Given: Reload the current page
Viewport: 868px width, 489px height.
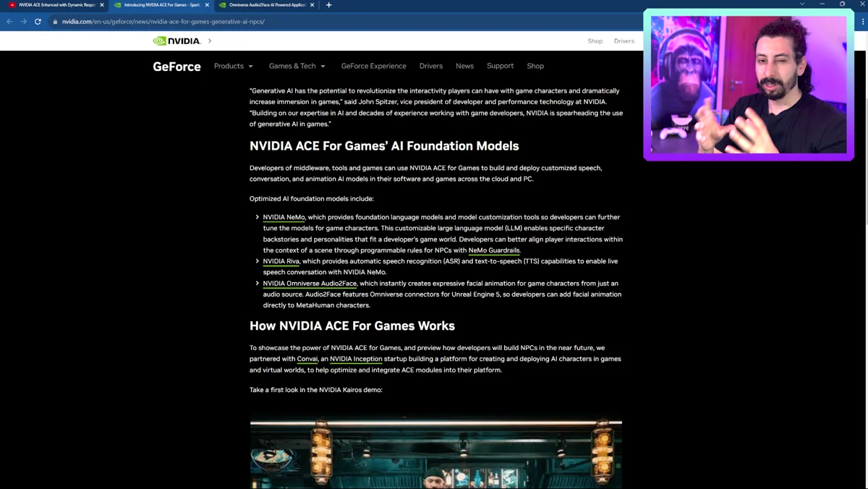Looking at the screenshot, I should point(38,22).
